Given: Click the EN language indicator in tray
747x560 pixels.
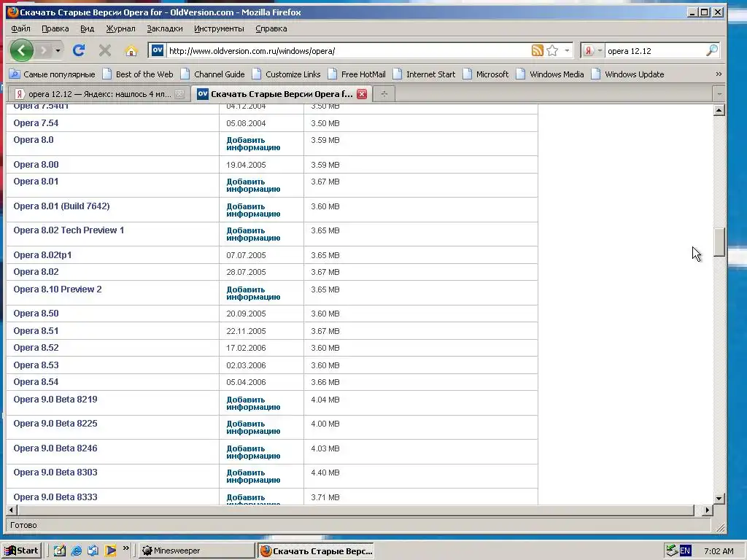Looking at the screenshot, I should [685, 551].
